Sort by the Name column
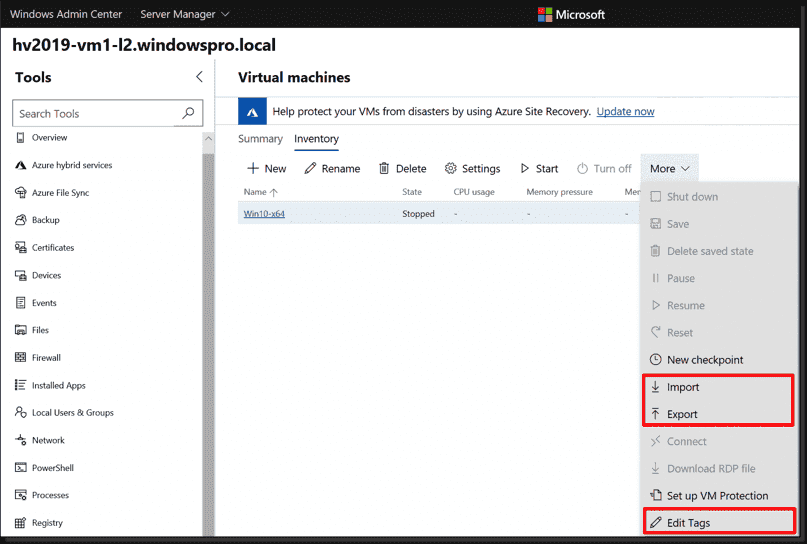Image resolution: width=807 pixels, height=544 pixels. [260, 192]
